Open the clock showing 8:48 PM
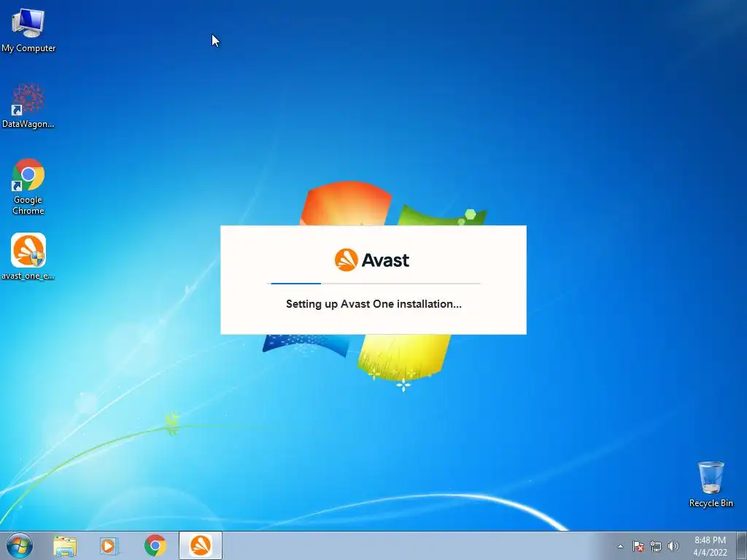Image resolution: width=747 pixels, height=560 pixels. pos(710,546)
